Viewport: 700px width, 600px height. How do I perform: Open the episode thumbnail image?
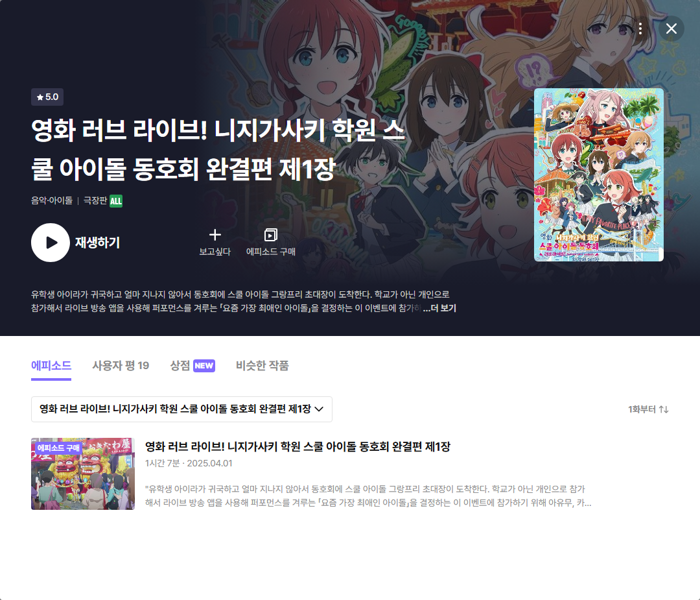point(83,474)
